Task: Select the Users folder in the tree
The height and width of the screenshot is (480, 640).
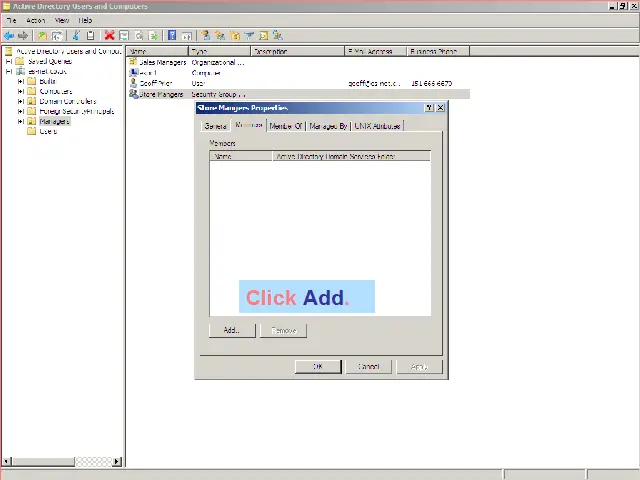Action: tap(47, 131)
